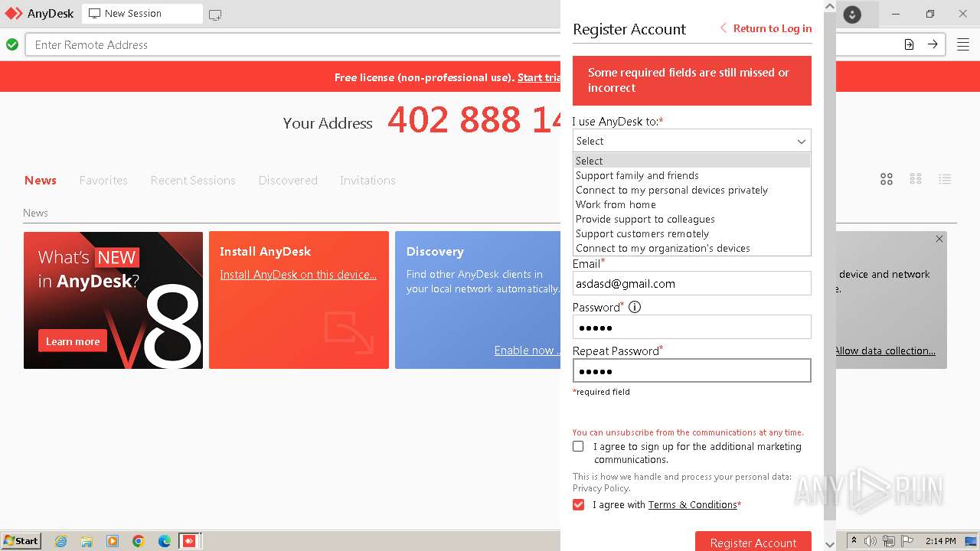Image resolution: width=980 pixels, height=551 pixels.
Task: Click scrollbar down arrow in register panel
Action: [830, 544]
